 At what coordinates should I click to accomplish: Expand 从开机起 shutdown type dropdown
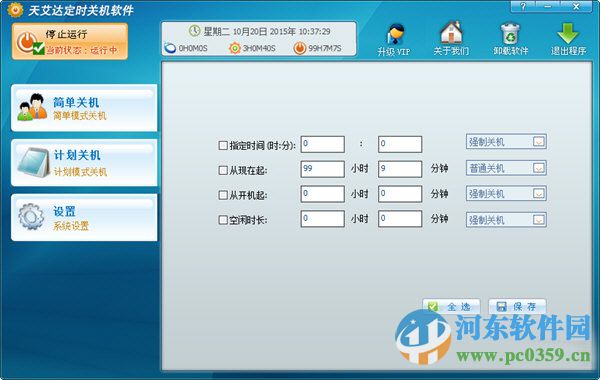539,194
